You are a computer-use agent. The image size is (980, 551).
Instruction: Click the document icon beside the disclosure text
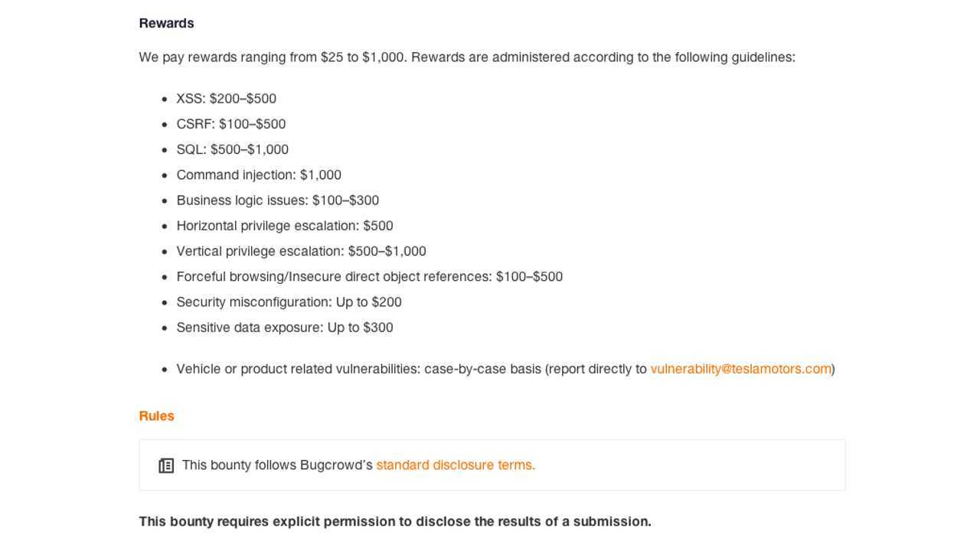coord(166,465)
